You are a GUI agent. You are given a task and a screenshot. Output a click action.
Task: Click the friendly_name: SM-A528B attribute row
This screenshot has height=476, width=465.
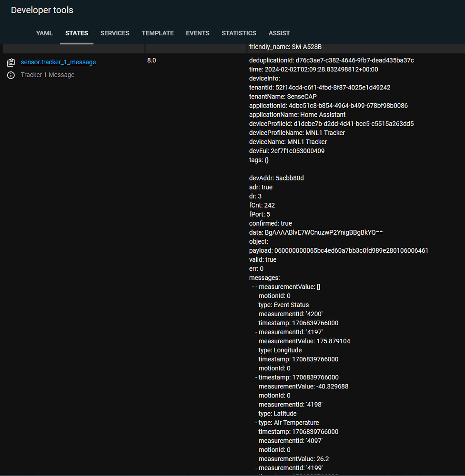coord(285,47)
